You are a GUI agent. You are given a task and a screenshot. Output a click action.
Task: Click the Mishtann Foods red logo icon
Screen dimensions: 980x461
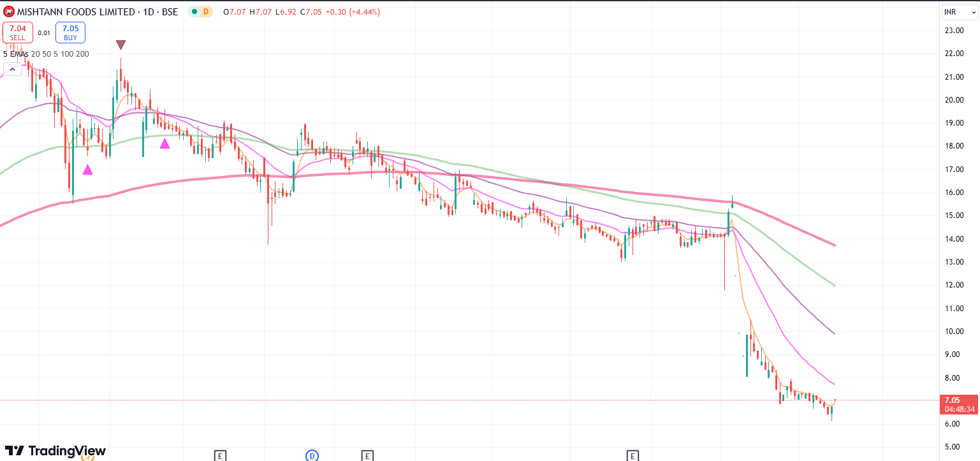coord(9,11)
